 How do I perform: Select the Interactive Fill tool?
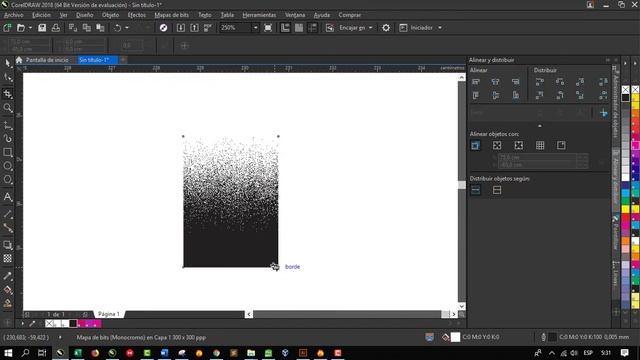point(7,290)
